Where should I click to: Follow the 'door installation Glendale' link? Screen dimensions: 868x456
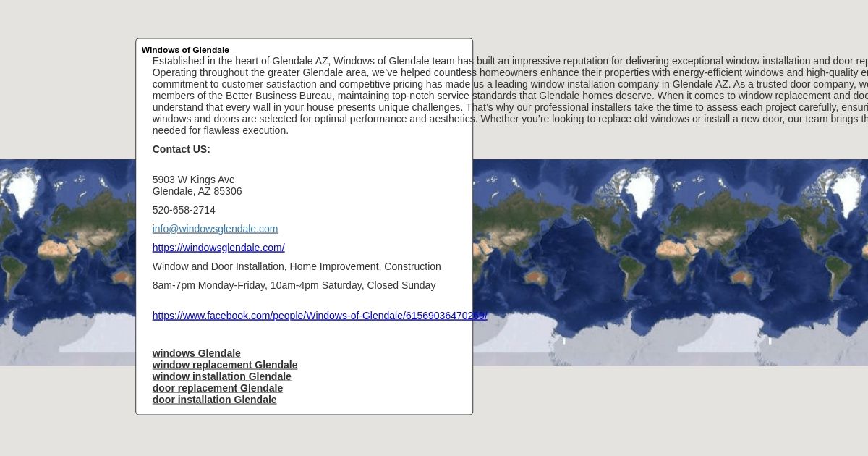pyautogui.click(x=214, y=400)
